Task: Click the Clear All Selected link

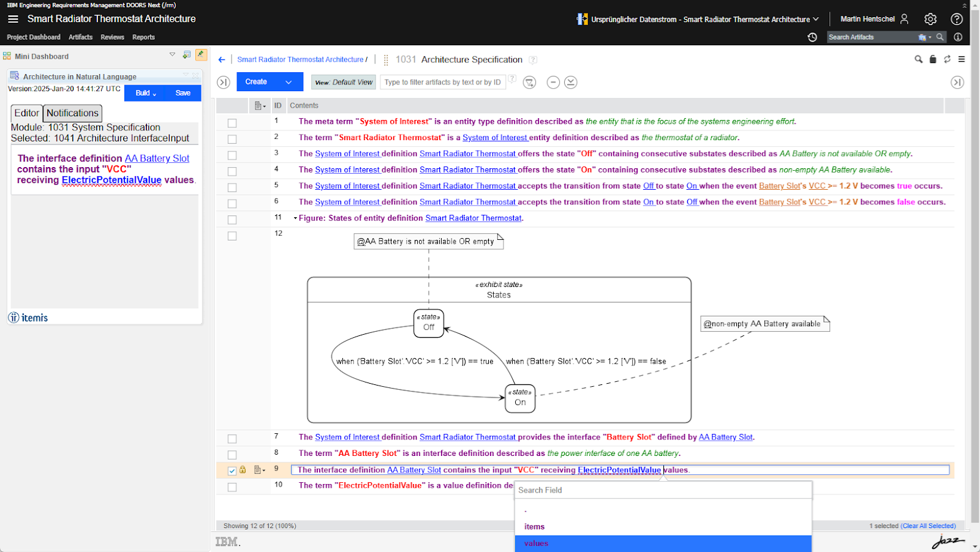Action: 928,526
